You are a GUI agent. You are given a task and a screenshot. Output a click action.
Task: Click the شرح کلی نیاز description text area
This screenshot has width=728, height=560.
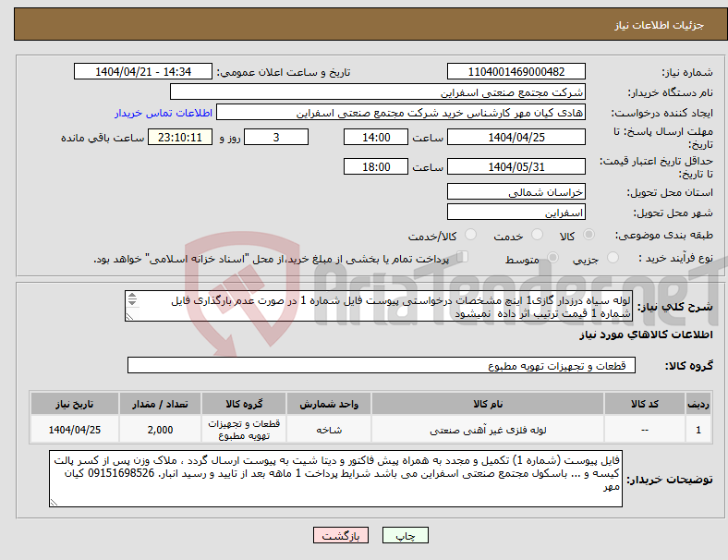(379, 307)
